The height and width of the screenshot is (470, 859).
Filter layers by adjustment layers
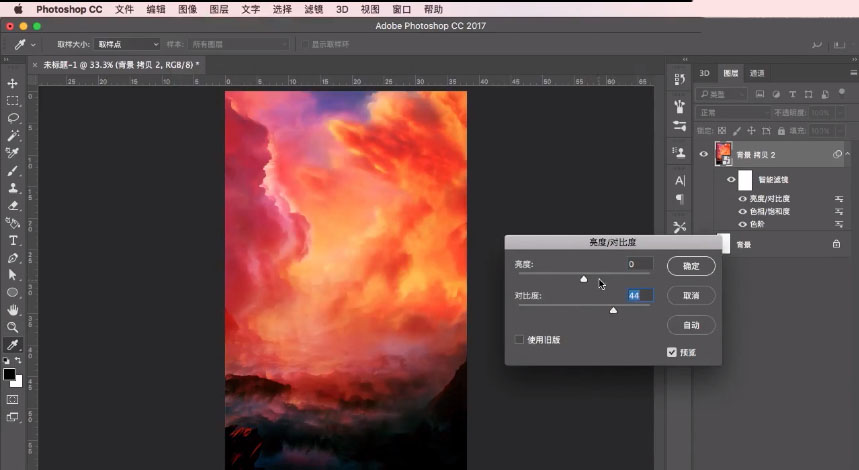pos(776,94)
